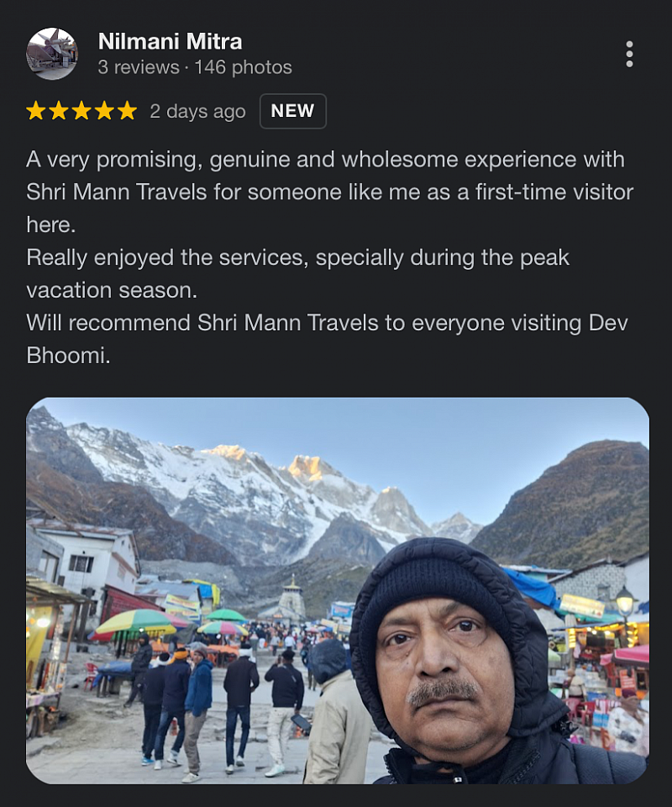Click the fourth yellow rating star
This screenshot has height=807, width=672.
(104, 111)
